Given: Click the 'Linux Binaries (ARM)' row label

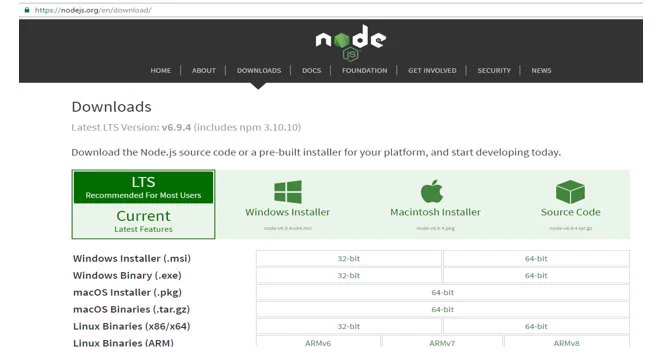Looking at the screenshot, I should click(x=123, y=343).
